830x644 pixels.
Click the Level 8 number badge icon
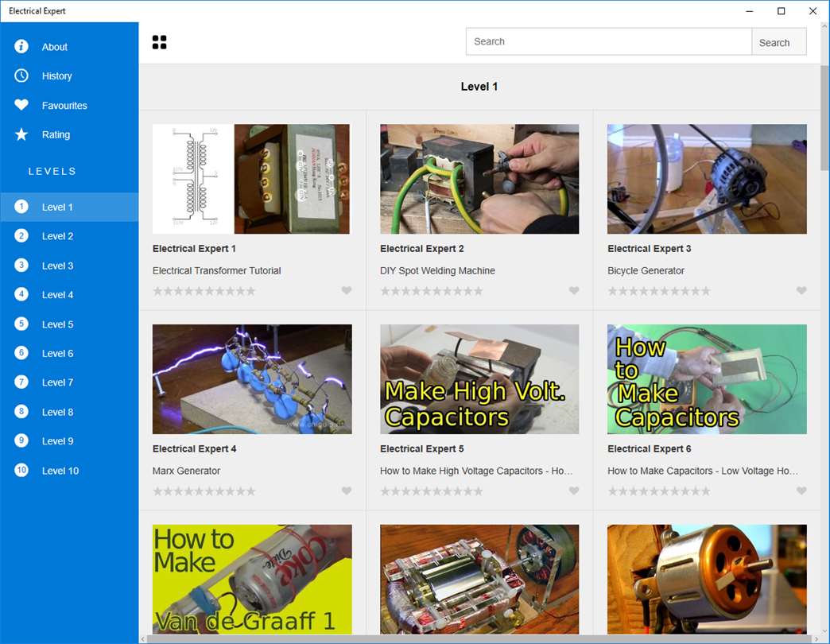(x=21, y=412)
